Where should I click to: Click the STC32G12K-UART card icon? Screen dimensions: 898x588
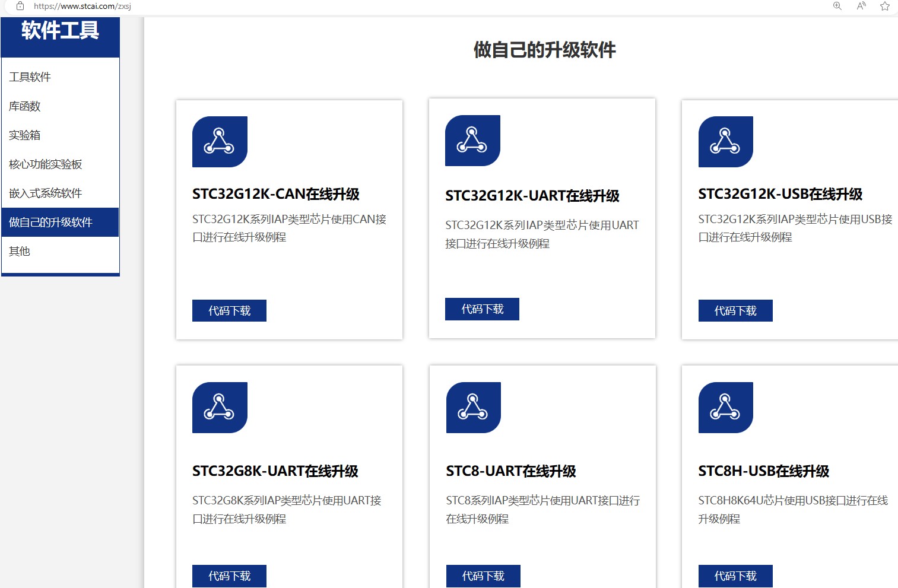point(472,141)
